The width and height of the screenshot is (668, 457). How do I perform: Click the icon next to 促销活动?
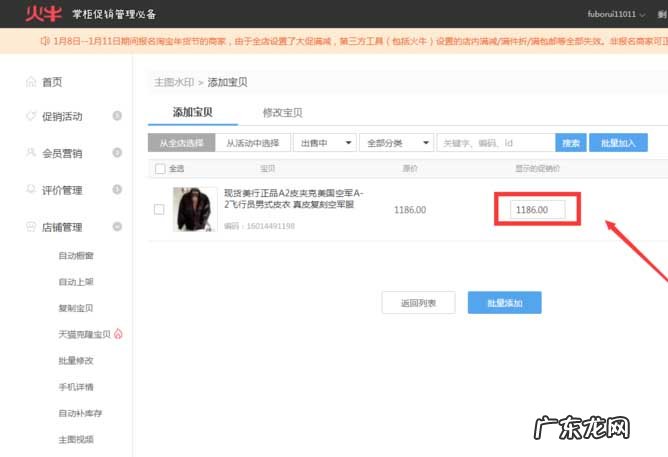click(31, 116)
